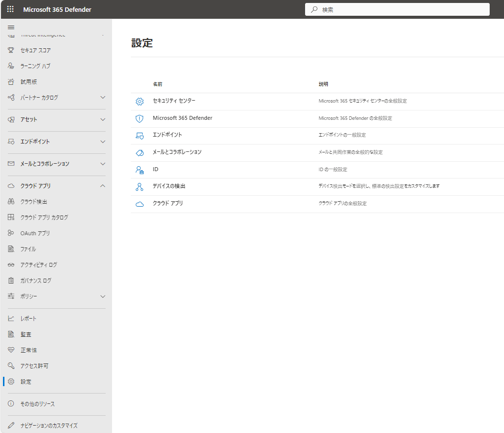Open the app launcher waffle icon
Image resolution: width=504 pixels, height=433 pixels.
click(x=10, y=9)
